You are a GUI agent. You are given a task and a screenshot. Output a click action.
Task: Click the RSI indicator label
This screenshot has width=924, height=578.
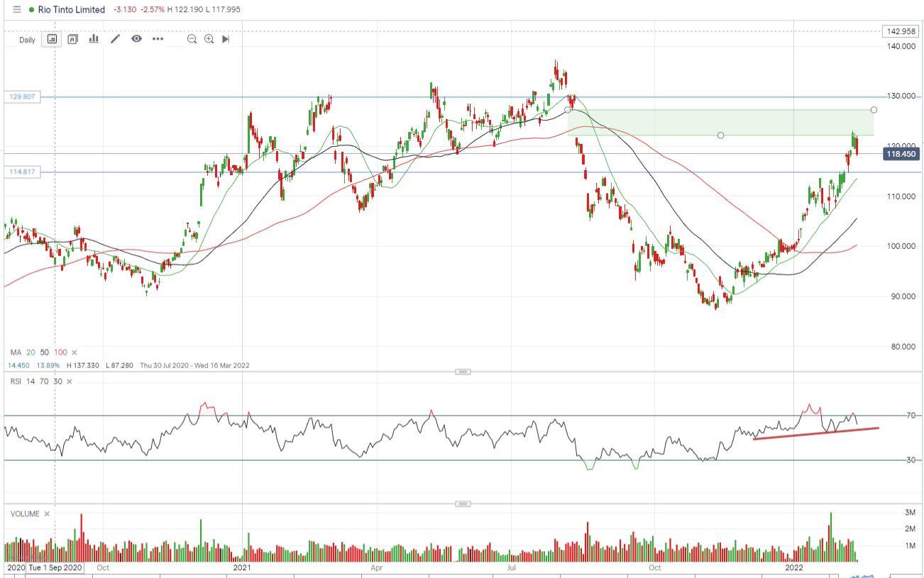coord(15,382)
